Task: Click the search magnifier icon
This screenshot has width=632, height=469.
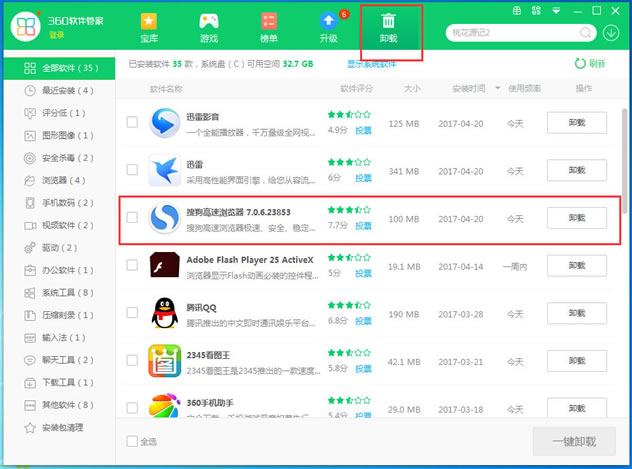Action: pos(585,33)
